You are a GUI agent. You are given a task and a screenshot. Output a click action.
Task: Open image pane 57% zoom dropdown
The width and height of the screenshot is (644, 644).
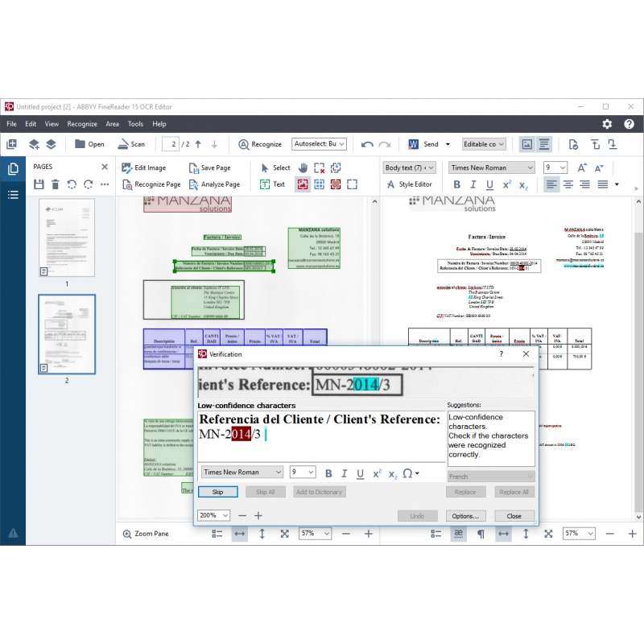pos(315,533)
